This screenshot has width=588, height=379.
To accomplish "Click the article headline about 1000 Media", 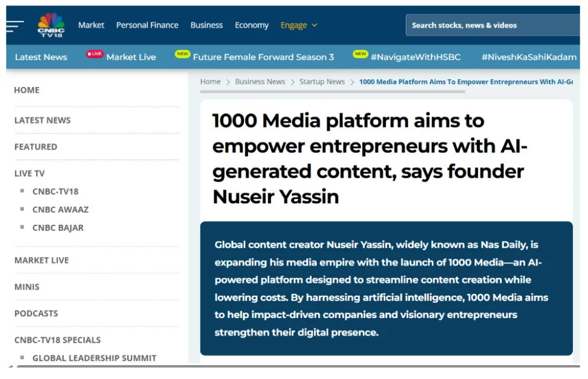I will pyautogui.click(x=369, y=158).
